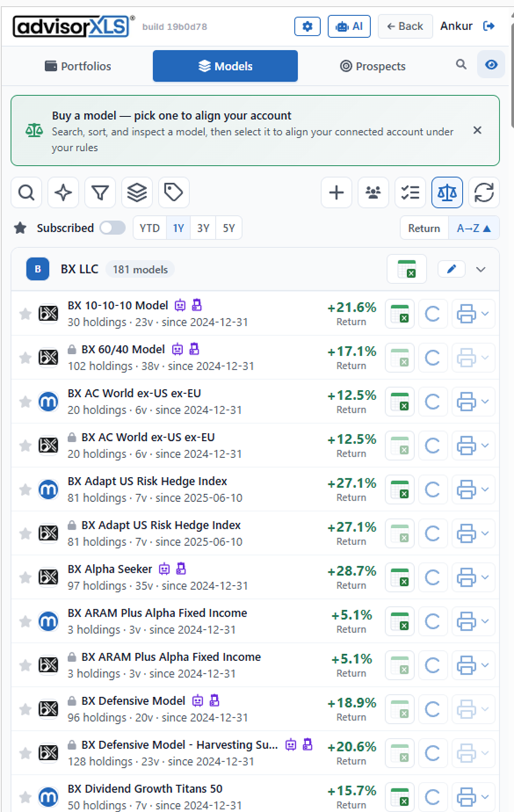Open print dropdown for locked BX ARAM Plus Alpha
Image resolution: width=514 pixels, height=812 pixels.
pos(485,665)
